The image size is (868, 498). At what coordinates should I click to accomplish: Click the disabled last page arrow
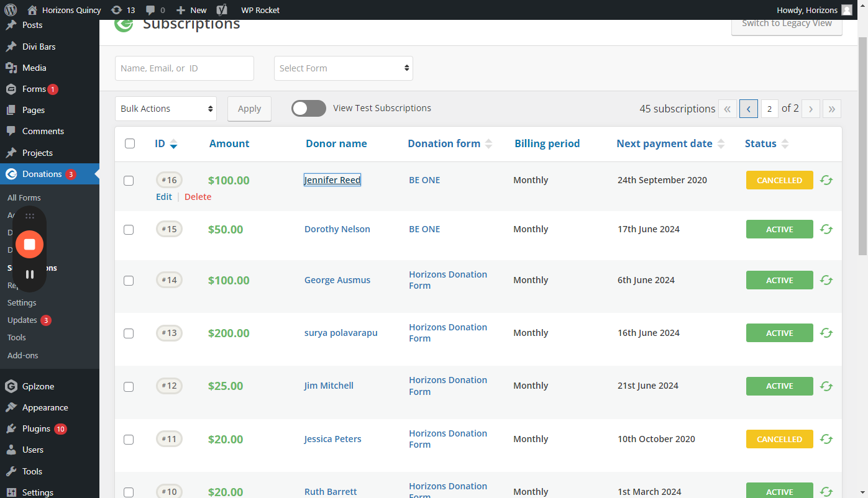point(832,109)
